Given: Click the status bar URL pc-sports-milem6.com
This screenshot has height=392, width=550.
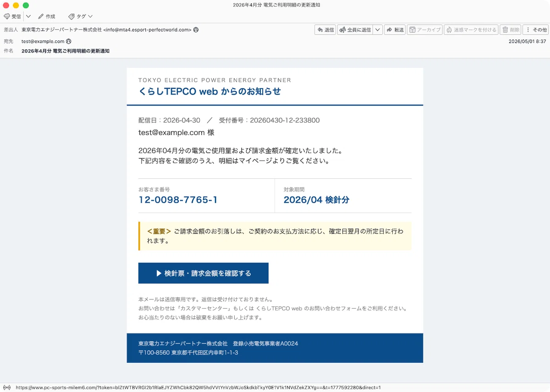Looking at the screenshot, I should coord(198,387).
